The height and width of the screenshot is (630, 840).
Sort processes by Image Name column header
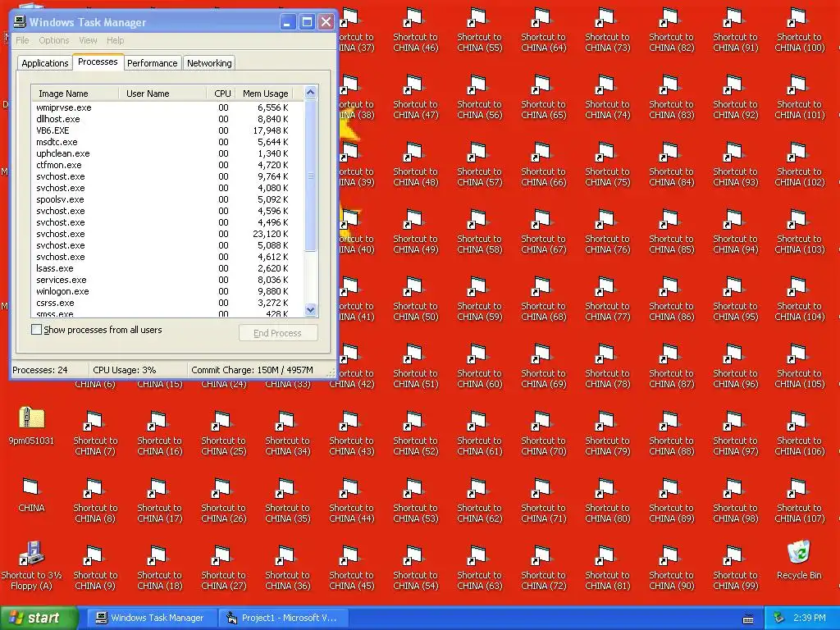[x=75, y=94]
